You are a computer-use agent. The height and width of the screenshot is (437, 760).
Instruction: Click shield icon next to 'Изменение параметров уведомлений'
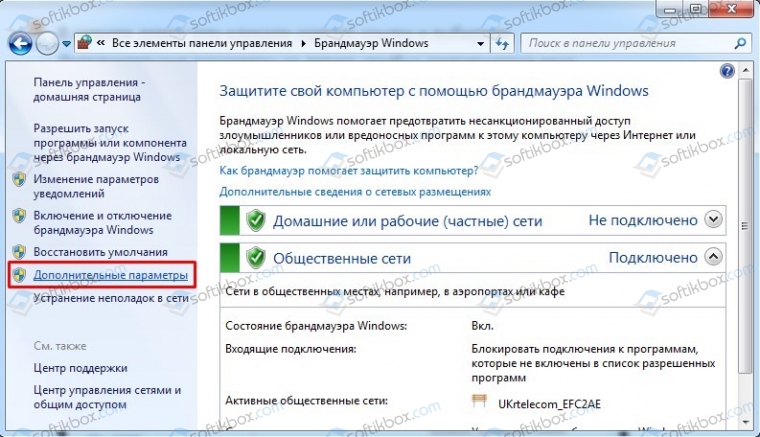[19, 179]
